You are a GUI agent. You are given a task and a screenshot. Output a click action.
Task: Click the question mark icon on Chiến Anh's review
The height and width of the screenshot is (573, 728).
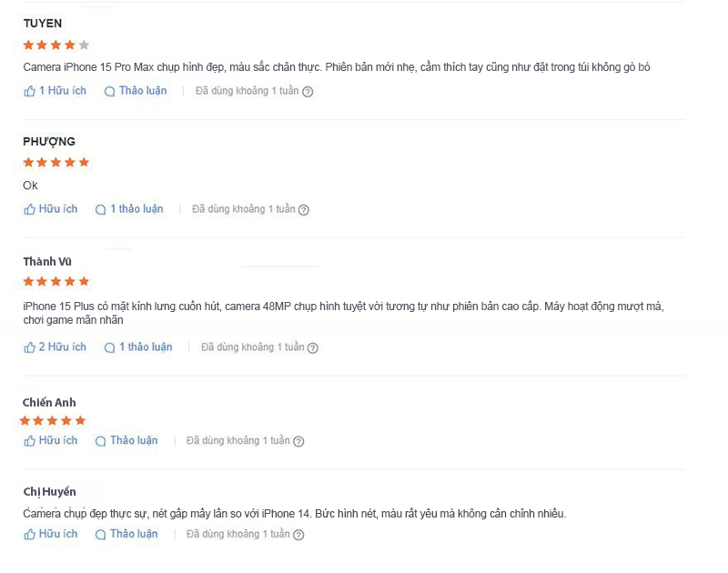pos(298,441)
